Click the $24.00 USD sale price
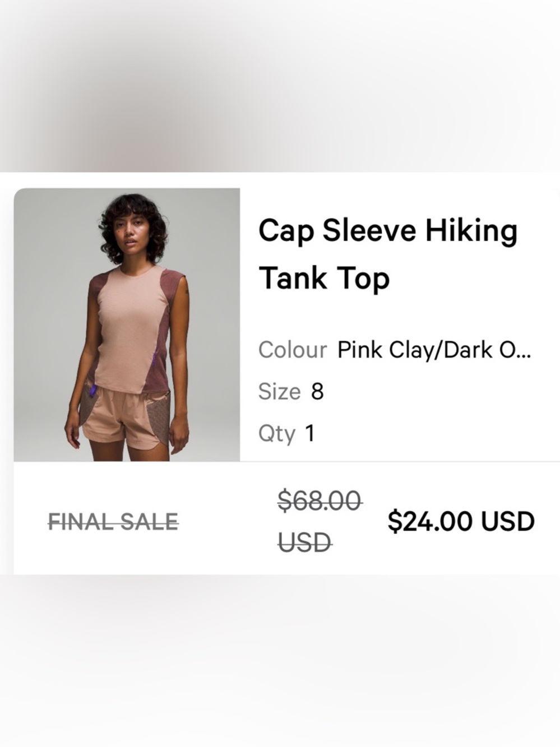 [462, 520]
